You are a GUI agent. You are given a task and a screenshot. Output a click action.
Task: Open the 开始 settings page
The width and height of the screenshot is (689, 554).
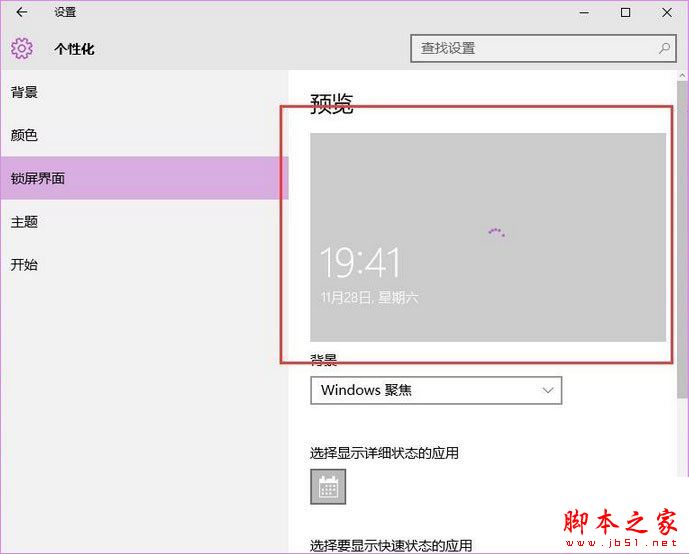click(x=25, y=265)
